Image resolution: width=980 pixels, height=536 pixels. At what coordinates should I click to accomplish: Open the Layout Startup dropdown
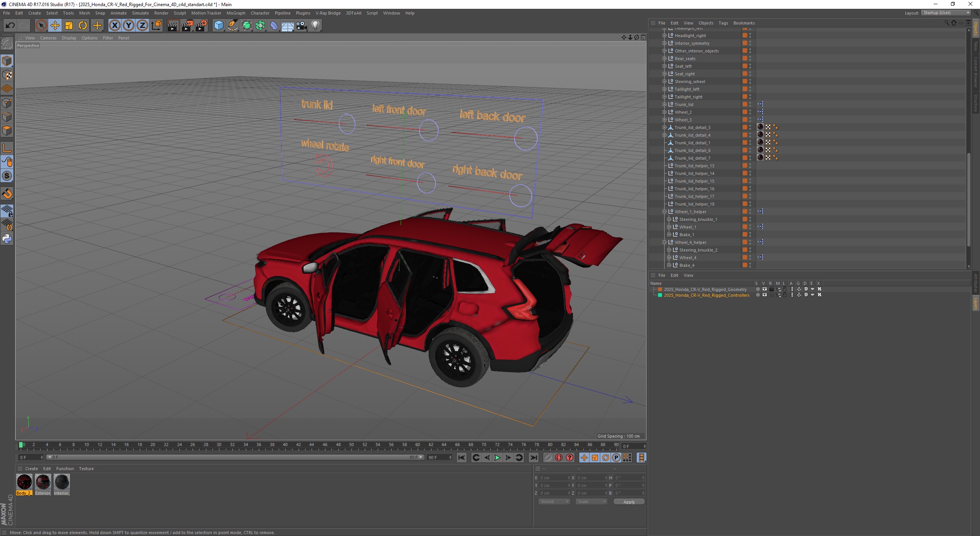tap(946, 13)
